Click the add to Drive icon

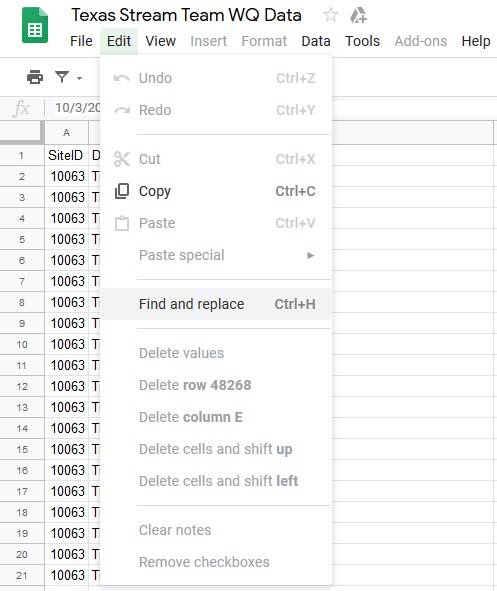(358, 15)
